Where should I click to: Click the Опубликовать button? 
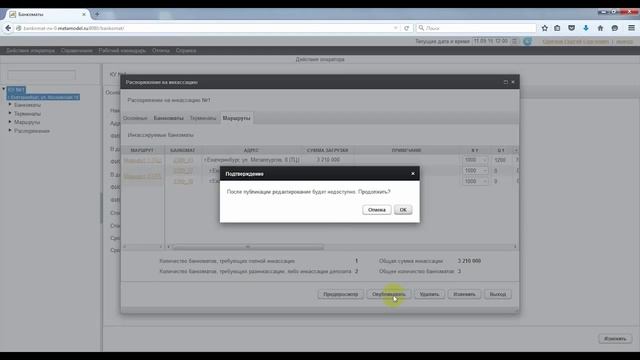[389, 294]
